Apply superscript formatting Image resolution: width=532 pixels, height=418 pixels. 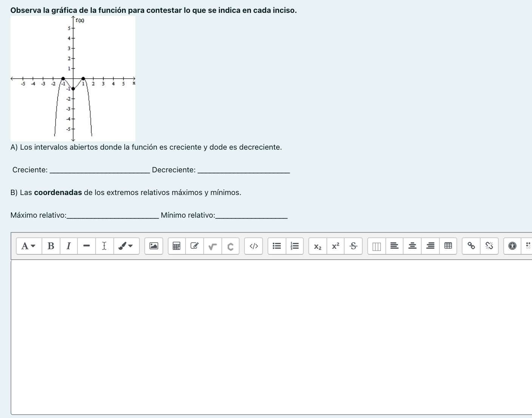[335, 246]
